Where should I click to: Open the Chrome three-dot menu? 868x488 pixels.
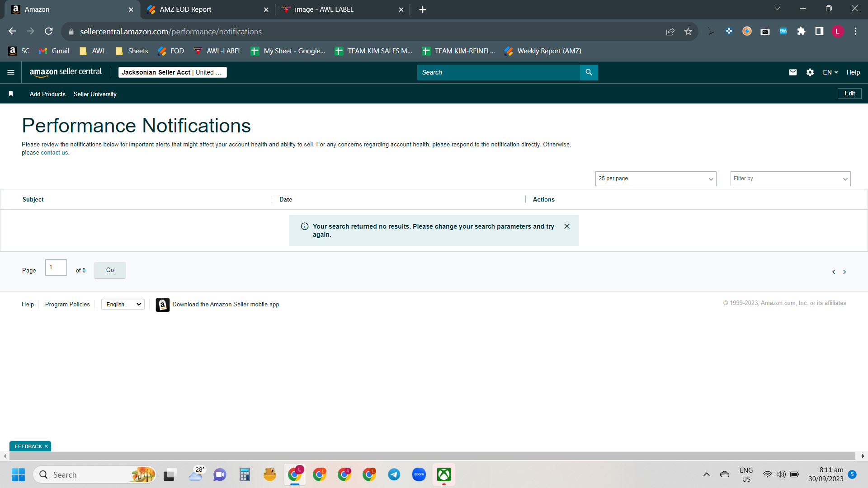(x=855, y=31)
